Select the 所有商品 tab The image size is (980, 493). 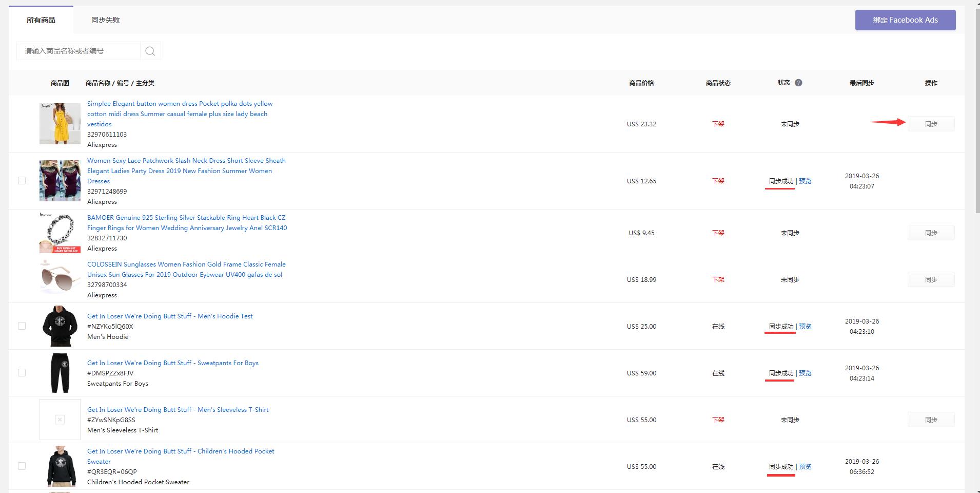tap(41, 20)
